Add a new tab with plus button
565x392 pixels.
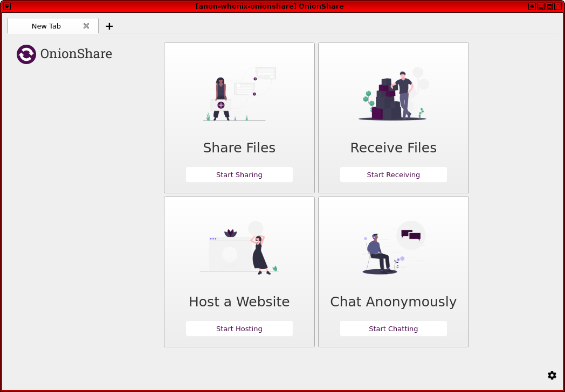(x=109, y=26)
